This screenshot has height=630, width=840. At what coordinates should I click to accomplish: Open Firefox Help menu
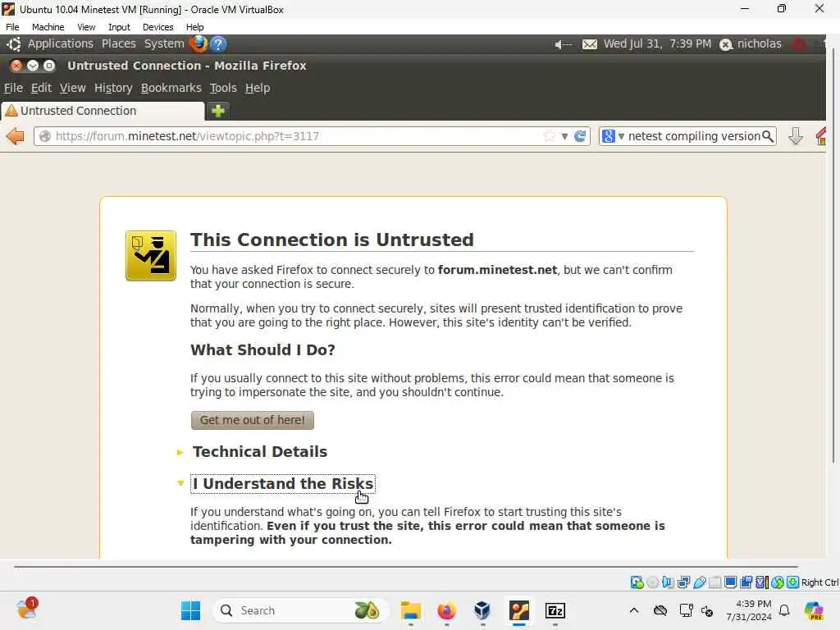click(x=258, y=88)
